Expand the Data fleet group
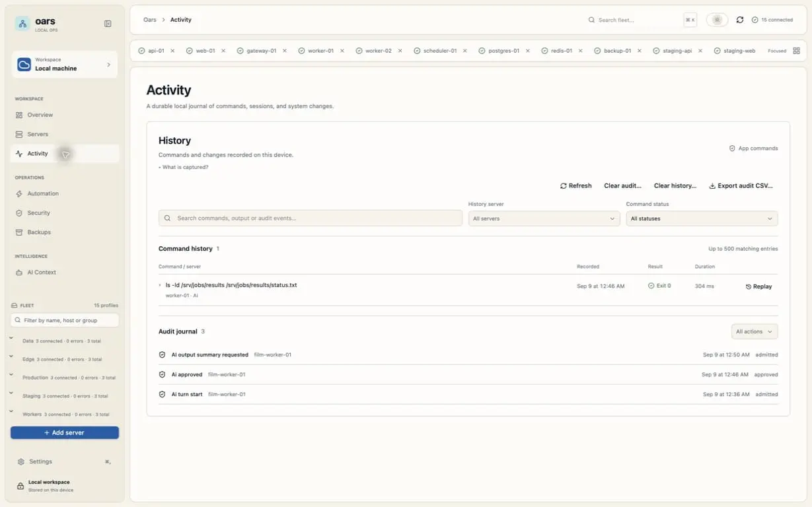The width and height of the screenshot is (812, 507). [x=11, y=338]
